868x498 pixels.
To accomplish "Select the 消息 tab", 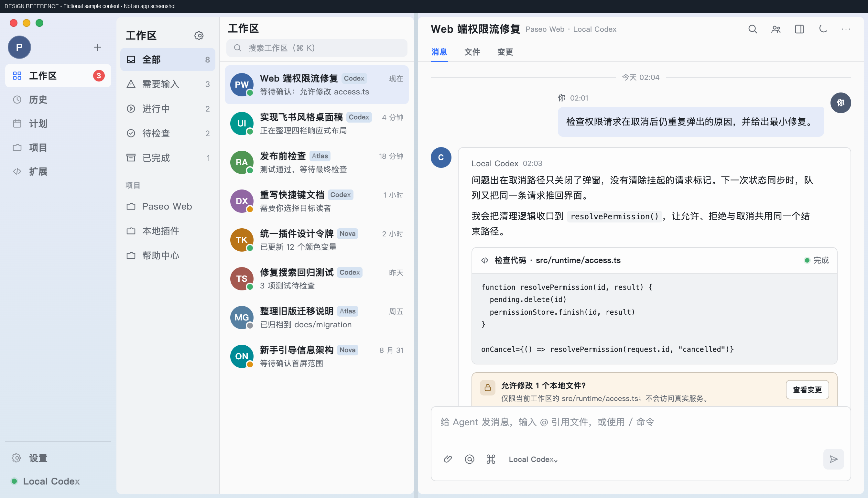I will [x=439, y=52].
